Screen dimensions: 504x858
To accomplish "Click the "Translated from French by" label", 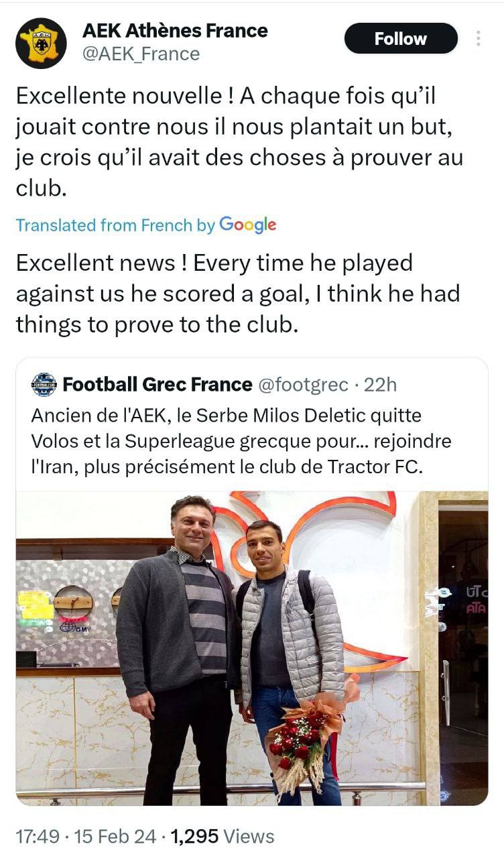I will (115, 225).
